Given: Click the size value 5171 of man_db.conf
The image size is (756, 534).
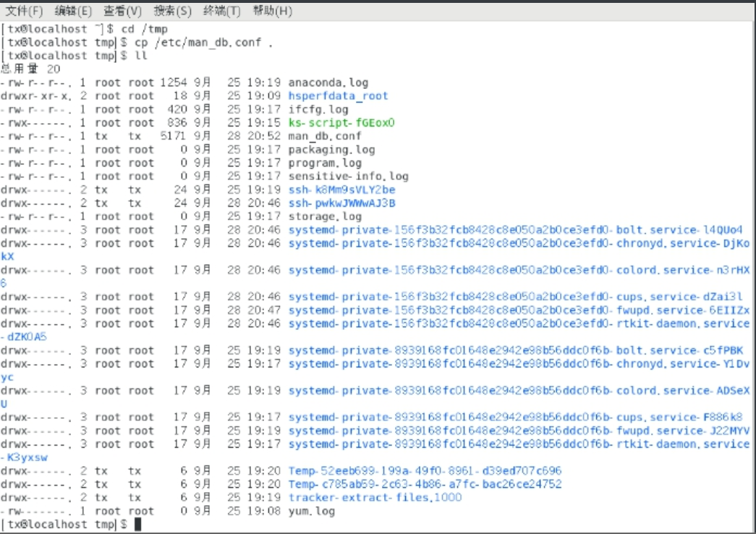Looking at the screenshot, I should [x=174, y=136].
